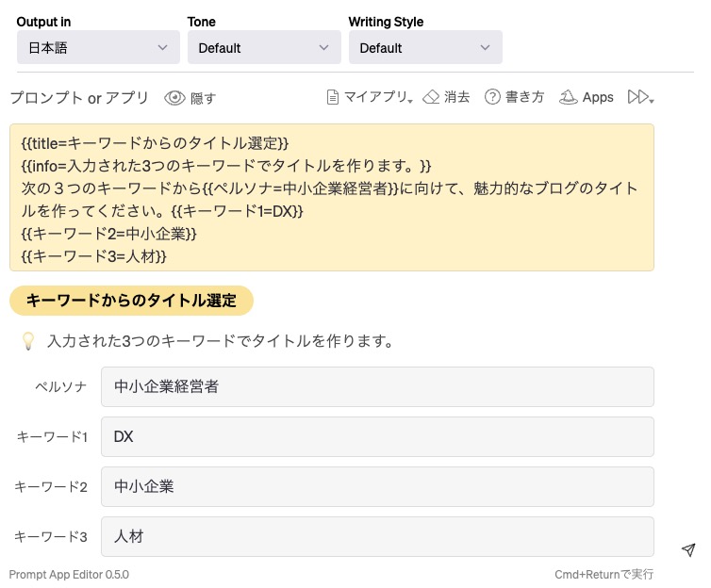The image size is (711, 588).
Task: Click in the yellow prompt template editor
Action: click(331, 197)
